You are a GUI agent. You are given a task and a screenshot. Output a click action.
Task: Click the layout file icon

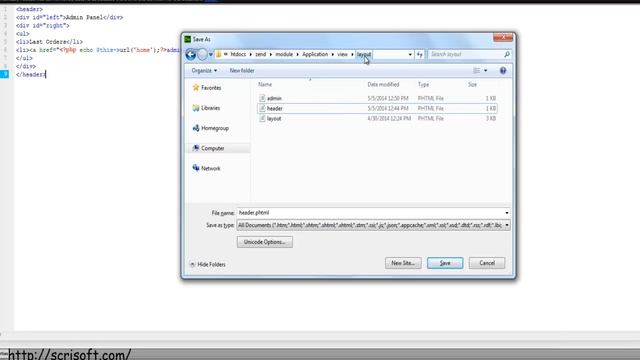coord(262,118)
